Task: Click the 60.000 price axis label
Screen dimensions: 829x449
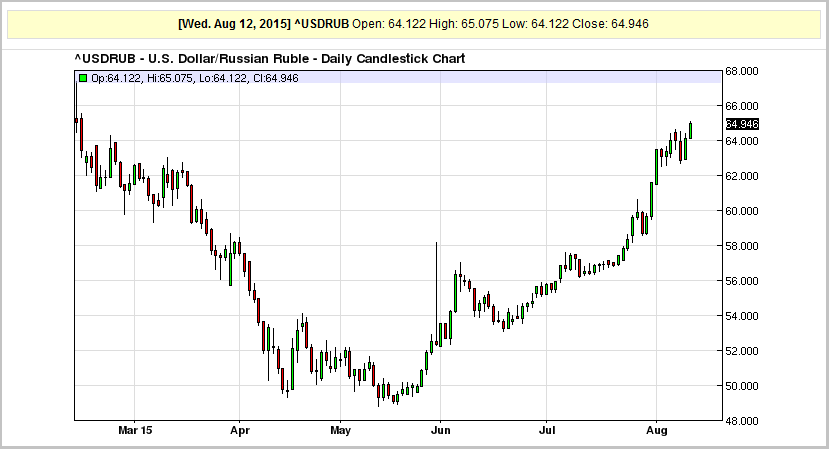Action: [742, 210]
